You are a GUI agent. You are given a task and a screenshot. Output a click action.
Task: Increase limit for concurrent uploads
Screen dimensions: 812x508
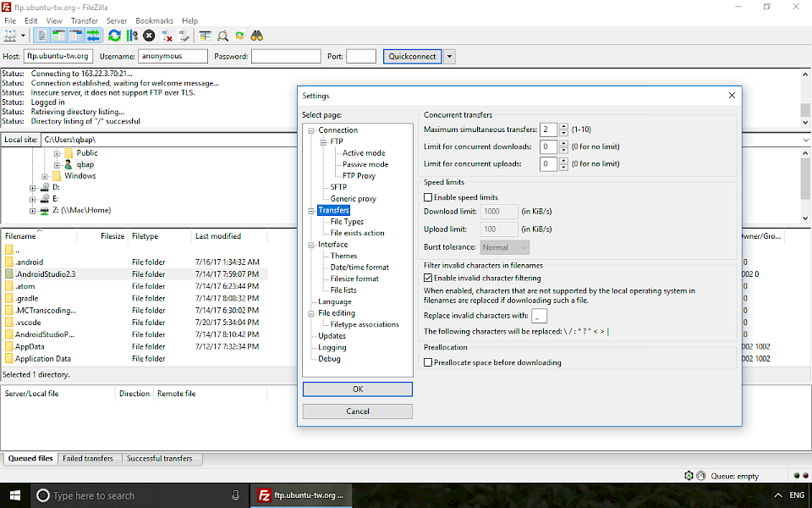(x=563, y=160)
